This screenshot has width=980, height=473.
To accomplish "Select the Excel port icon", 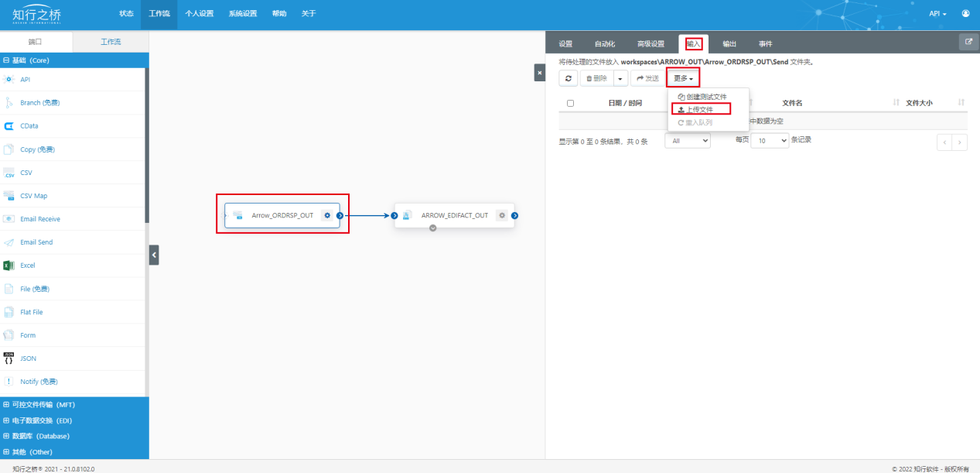I will (x=9, y=266).
